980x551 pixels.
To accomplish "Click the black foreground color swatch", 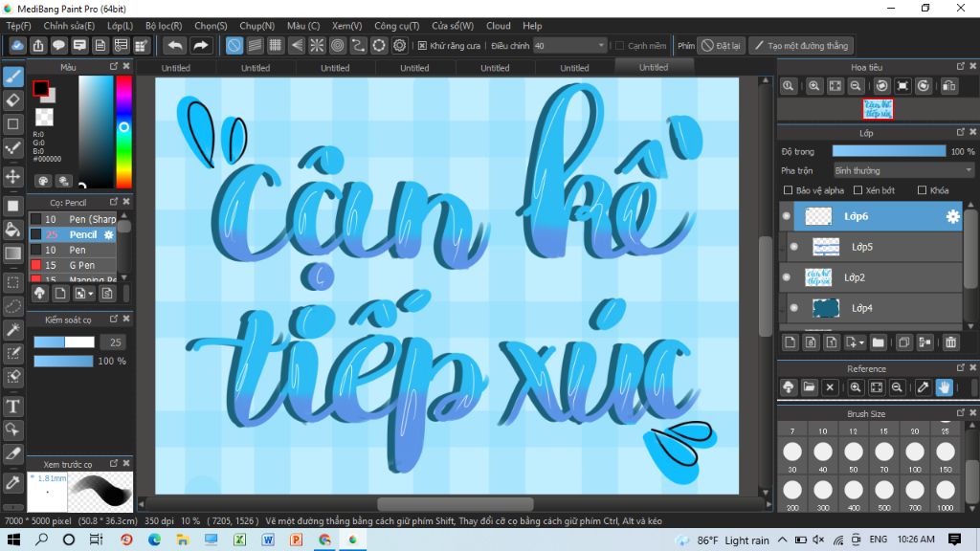I will [x=40, y=88].
